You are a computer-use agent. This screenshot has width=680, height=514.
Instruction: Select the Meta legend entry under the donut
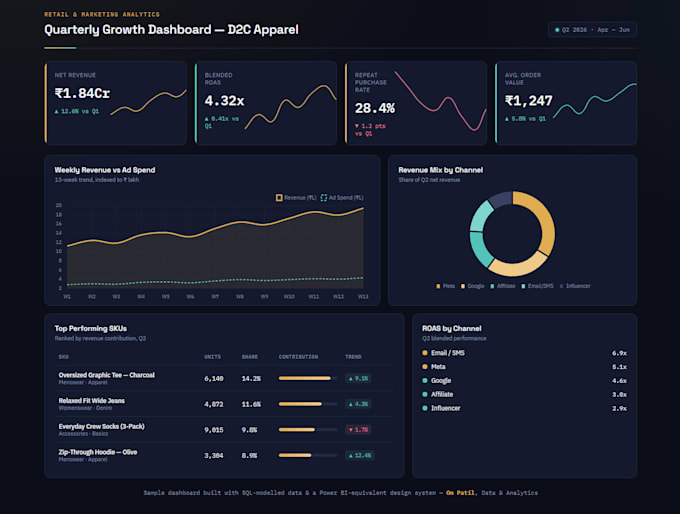(x=445, y=286)
